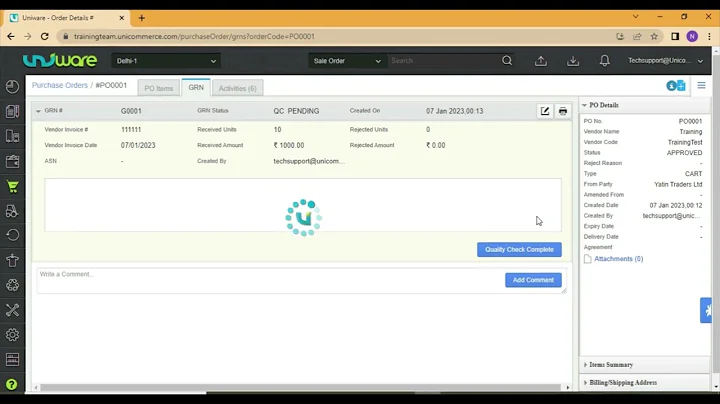Open the notifications bell

coord(605,61)
